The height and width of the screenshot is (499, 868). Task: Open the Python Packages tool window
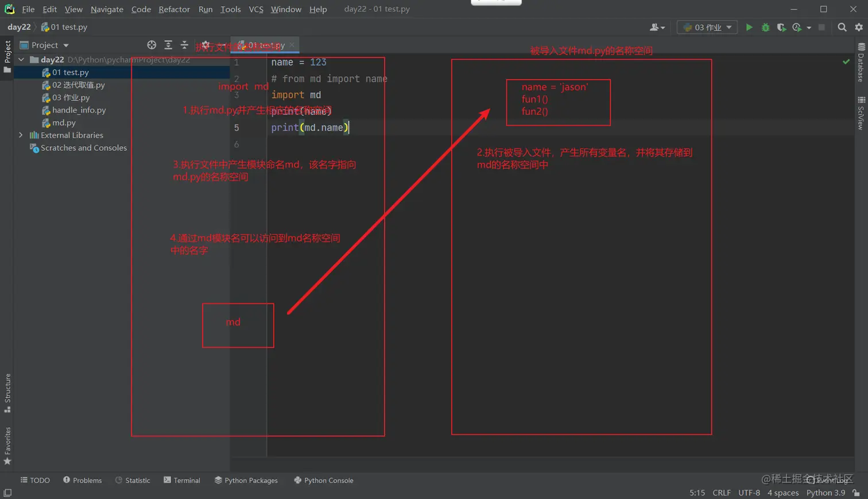246,480
